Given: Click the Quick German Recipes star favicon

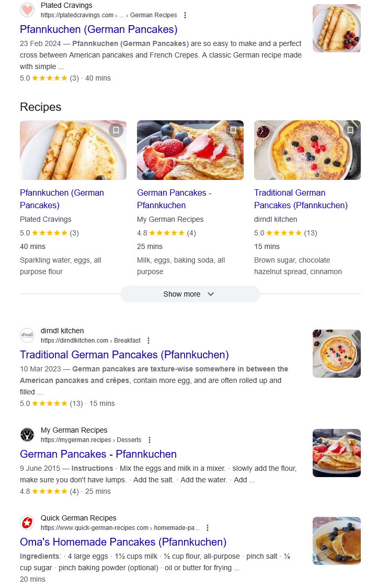Looking at the screenshot, I should pos(27,523).
